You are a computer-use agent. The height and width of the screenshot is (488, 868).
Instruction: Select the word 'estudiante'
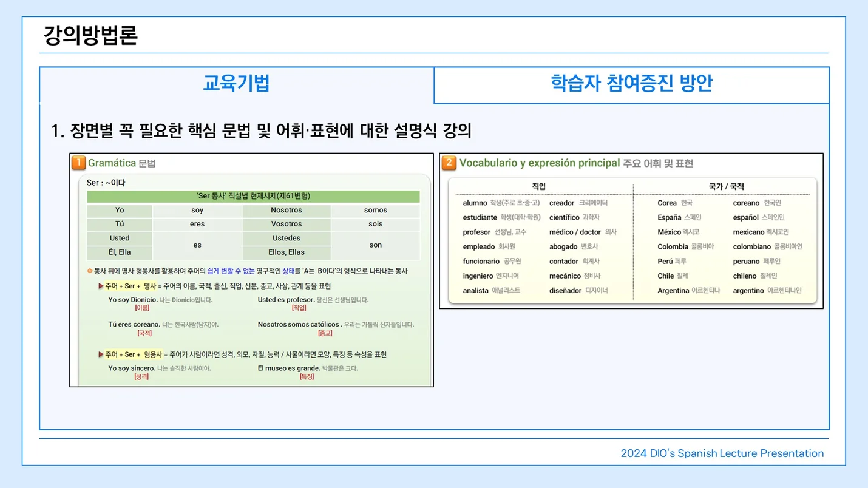pos(480,217)
